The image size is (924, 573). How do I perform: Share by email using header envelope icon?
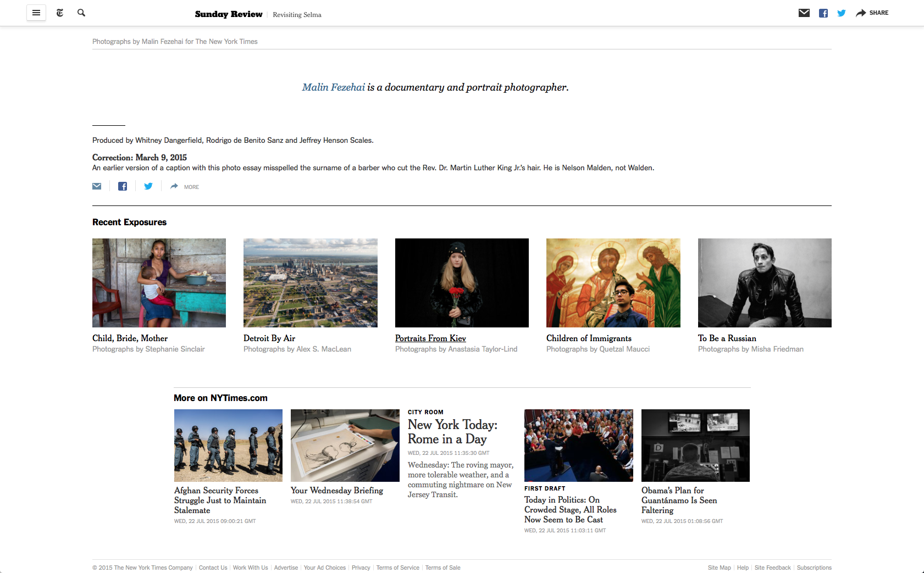[x=804, y=13]
